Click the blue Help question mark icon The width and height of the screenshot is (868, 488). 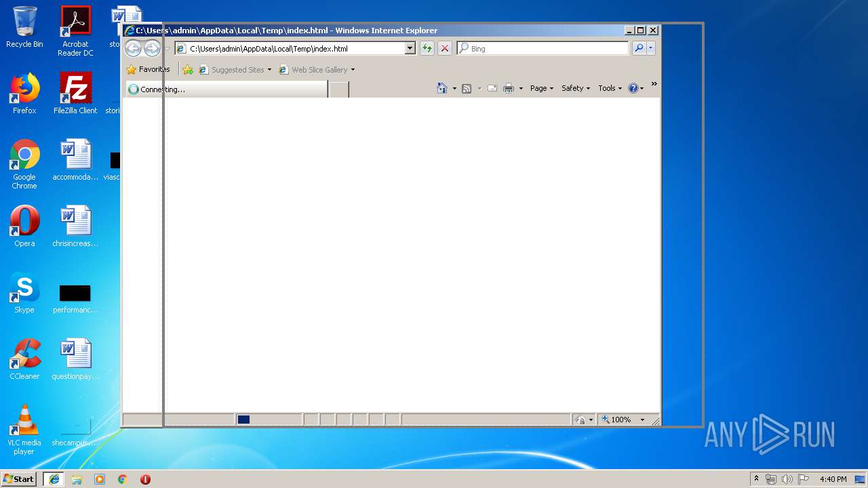coord(633,88)
